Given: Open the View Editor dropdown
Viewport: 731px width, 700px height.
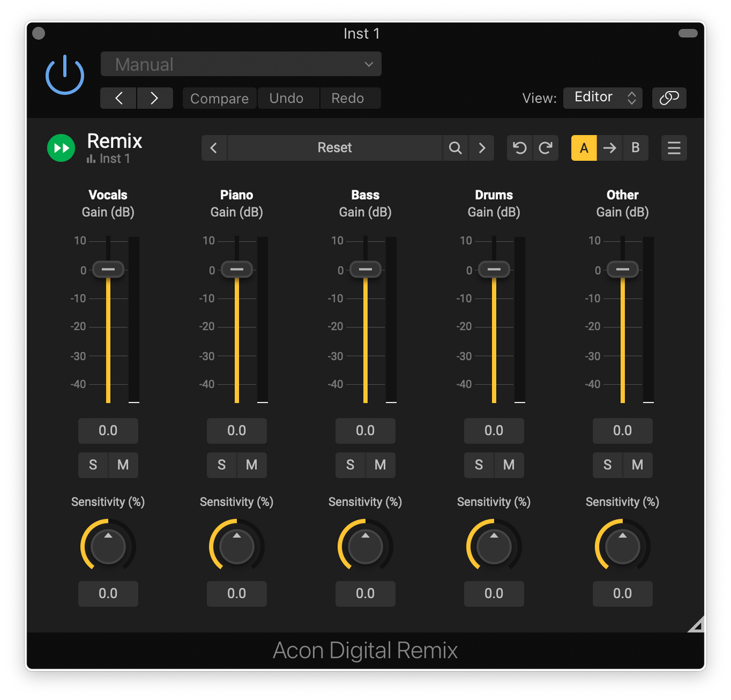Looking at the screenshot, I should 603,98.
